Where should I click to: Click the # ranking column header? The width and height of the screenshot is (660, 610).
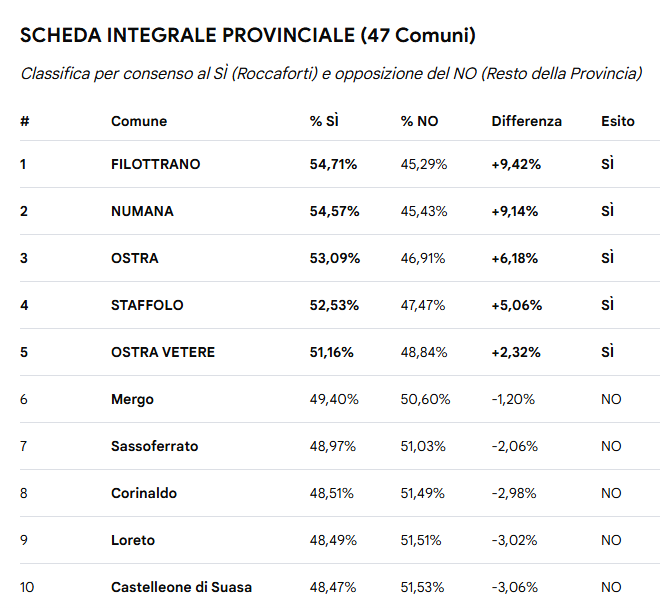(x=24, y=121)
